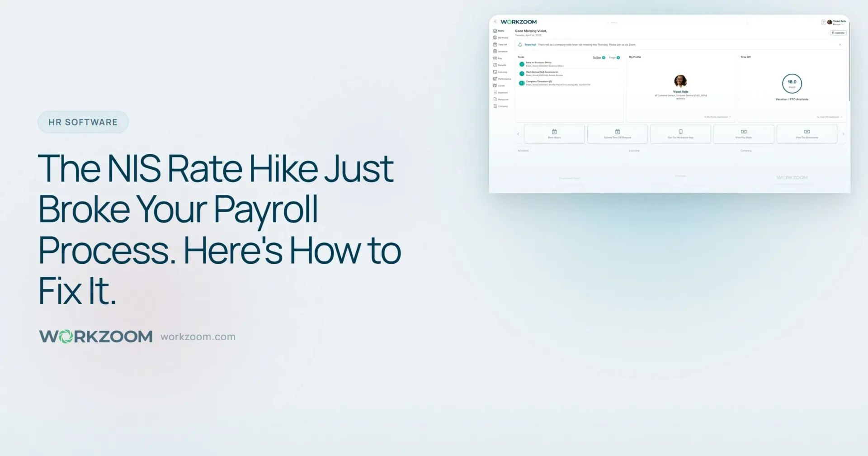This screenshot has width=868, height=456.
Task: Click the Violet Rolle avatar in header
Action: tap(830, 22)
